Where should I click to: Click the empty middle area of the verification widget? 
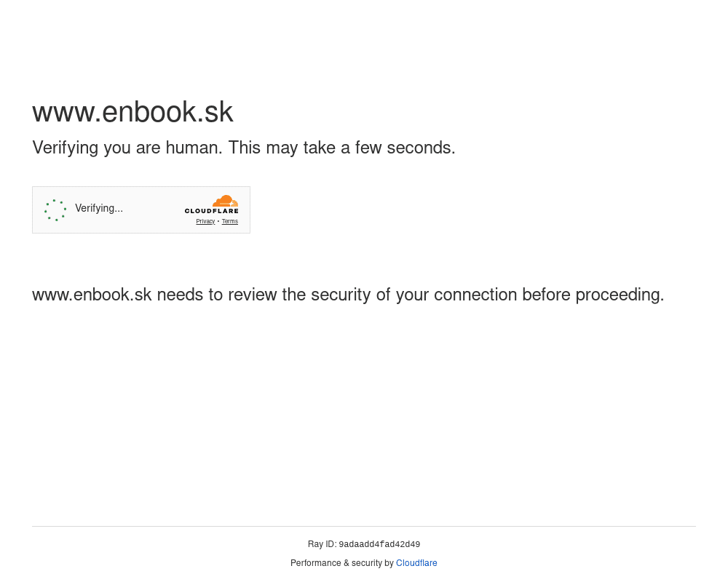[x=153, y=210]
